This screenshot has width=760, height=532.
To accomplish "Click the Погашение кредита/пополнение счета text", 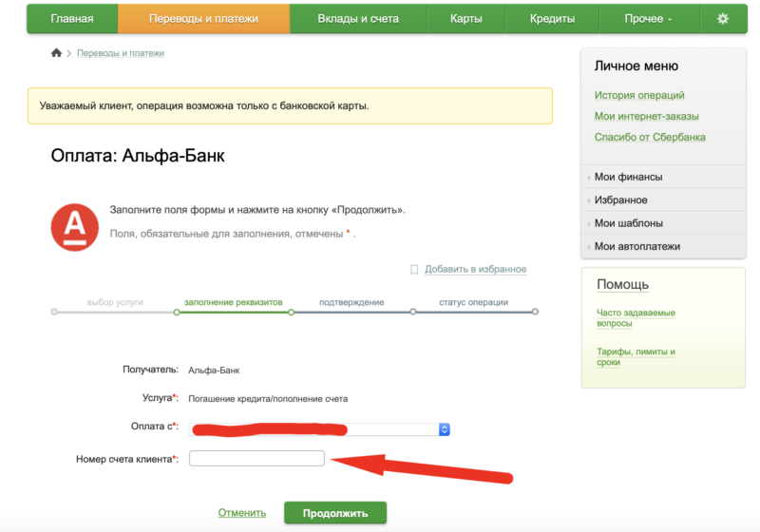I will 268,399.
